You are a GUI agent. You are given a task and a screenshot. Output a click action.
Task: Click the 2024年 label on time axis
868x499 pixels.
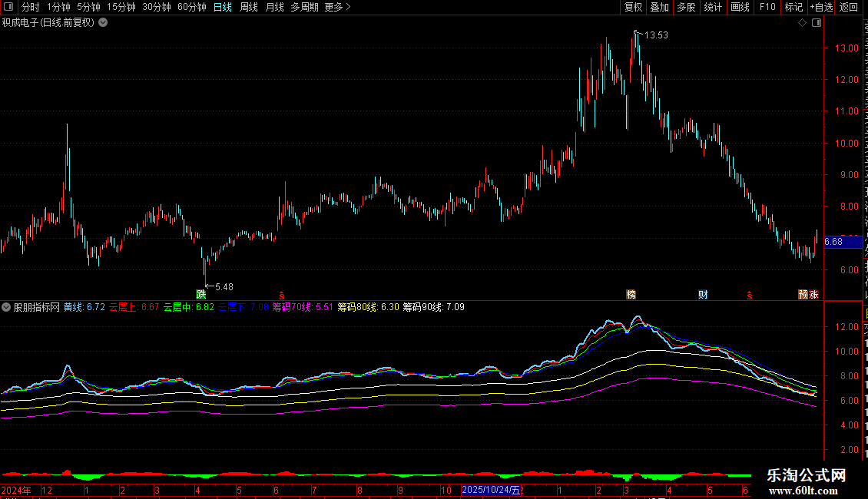(16, 490)
